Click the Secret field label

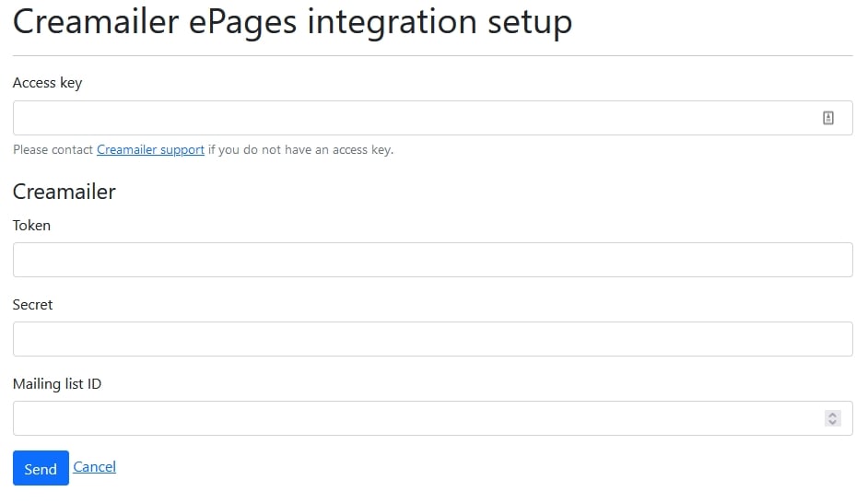point(32,304)
